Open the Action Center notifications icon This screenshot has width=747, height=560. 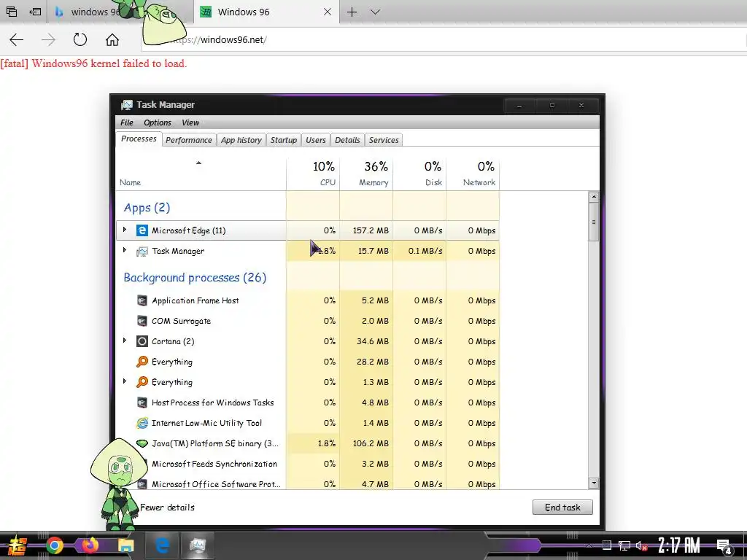tap(724, 546)
